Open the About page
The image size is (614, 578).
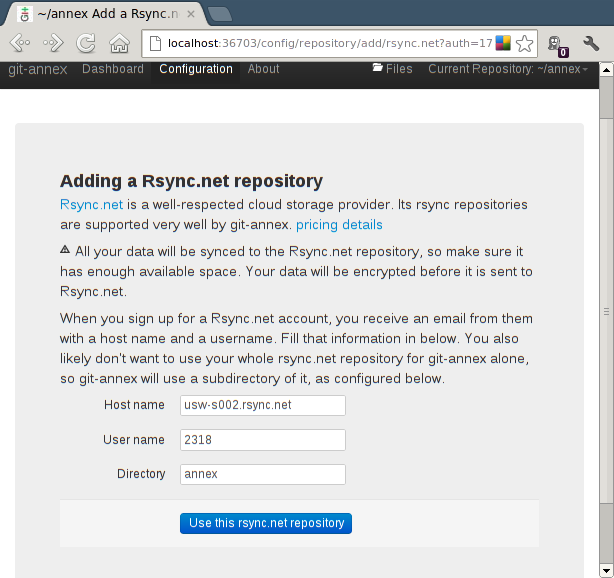(x=264, y=69)
